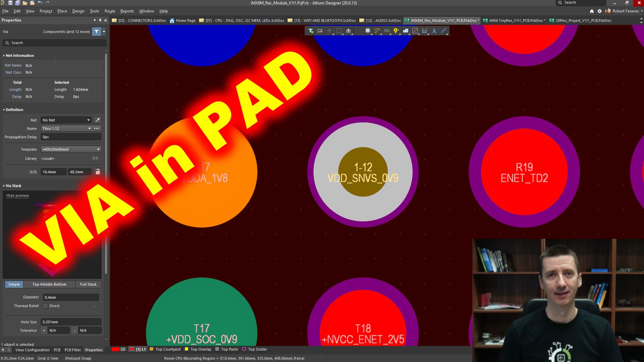The width and height of the screenshot is (644, 362).
Task: Click the selection filter funnel in the PCB toolbar
Action: click(310, 31)
